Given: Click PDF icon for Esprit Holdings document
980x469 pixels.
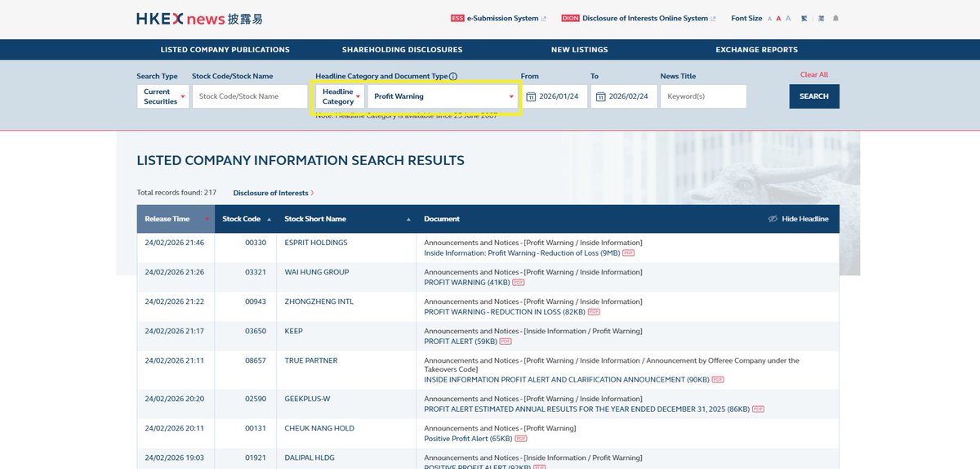Looking at the screenshot, I should (628, 253).
